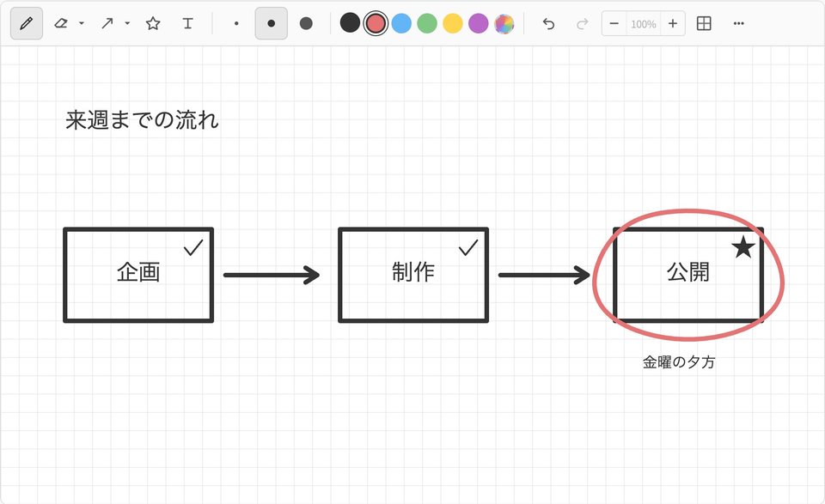Screen dimensions: 825x504
Task: Select the arrow from 企画 to 制作
Action: pos(272,275)
